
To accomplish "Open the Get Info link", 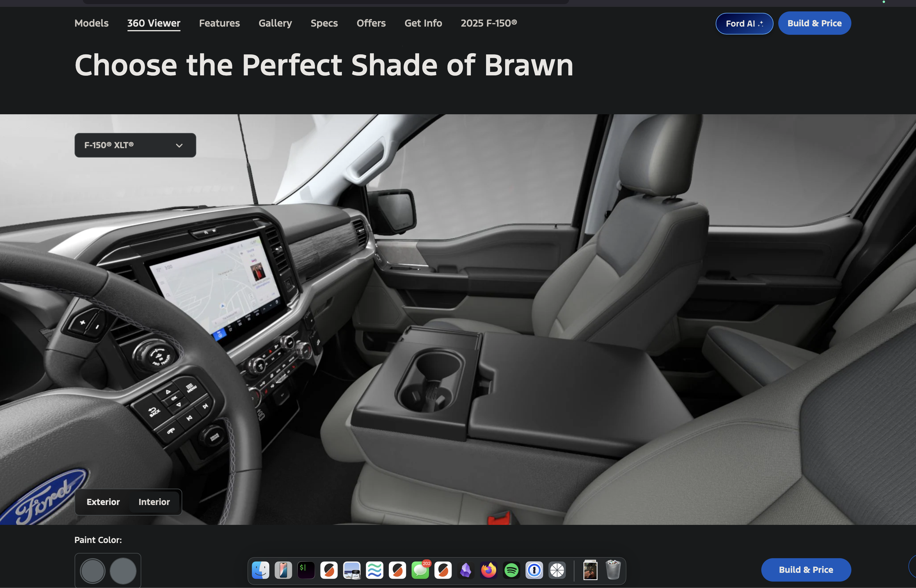I will pyautogui.click(x=423, y=23).
